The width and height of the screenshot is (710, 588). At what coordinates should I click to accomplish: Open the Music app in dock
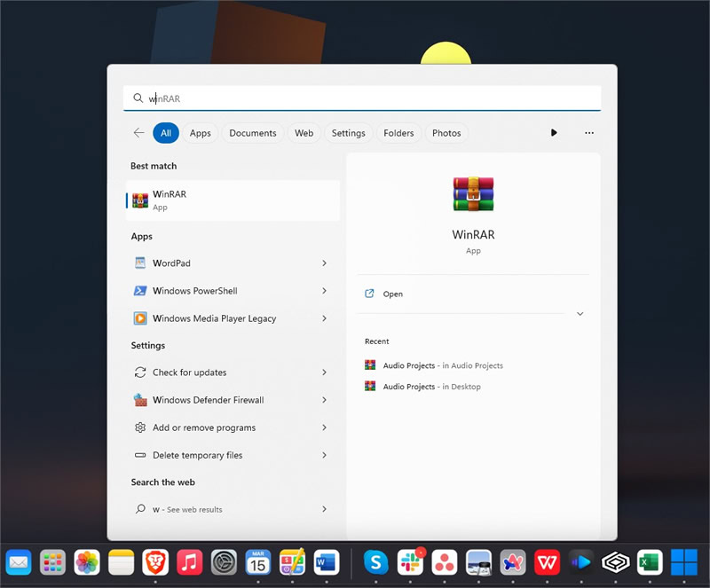tap(190, 562)
